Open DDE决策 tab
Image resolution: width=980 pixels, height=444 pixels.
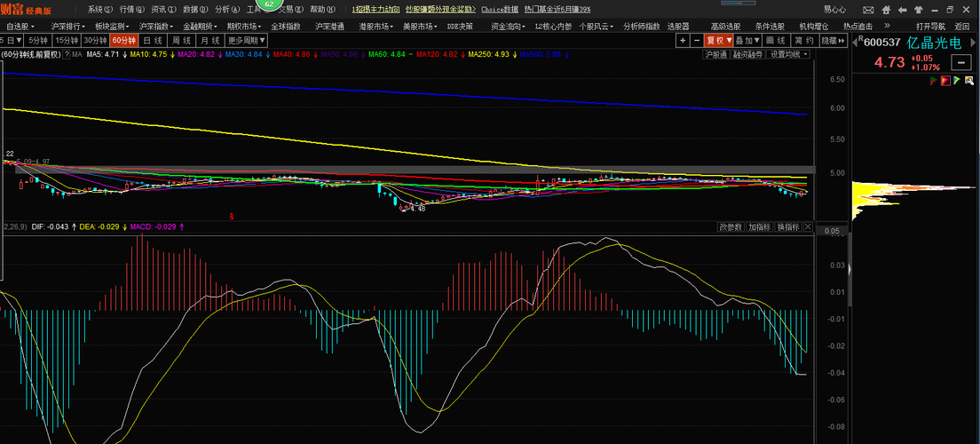pos(460,27)
